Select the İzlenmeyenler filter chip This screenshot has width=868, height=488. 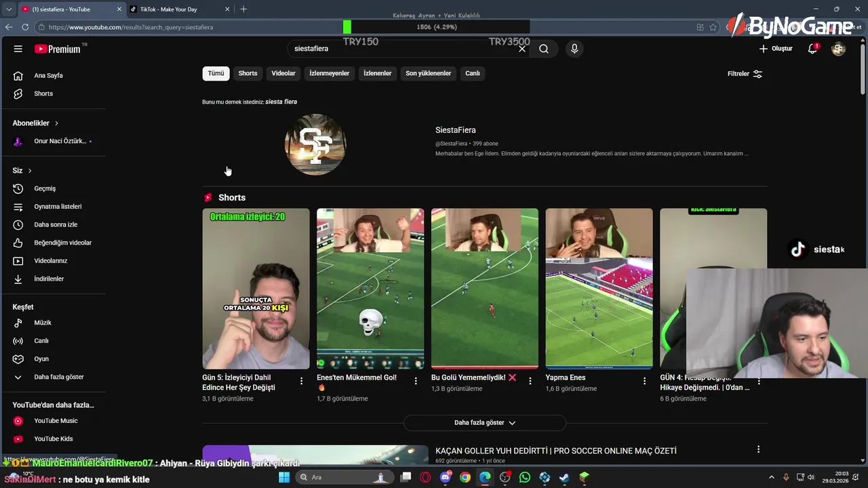tap(330, 73)
